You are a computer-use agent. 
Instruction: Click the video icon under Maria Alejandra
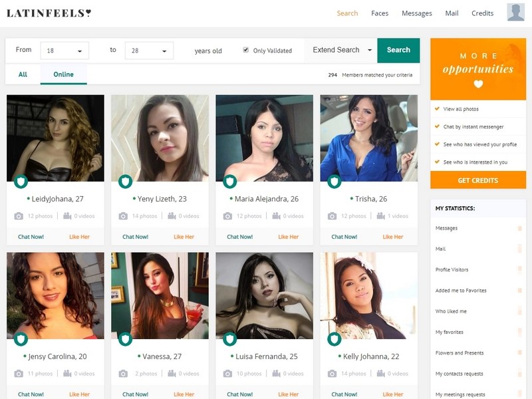tap(276, 216)
